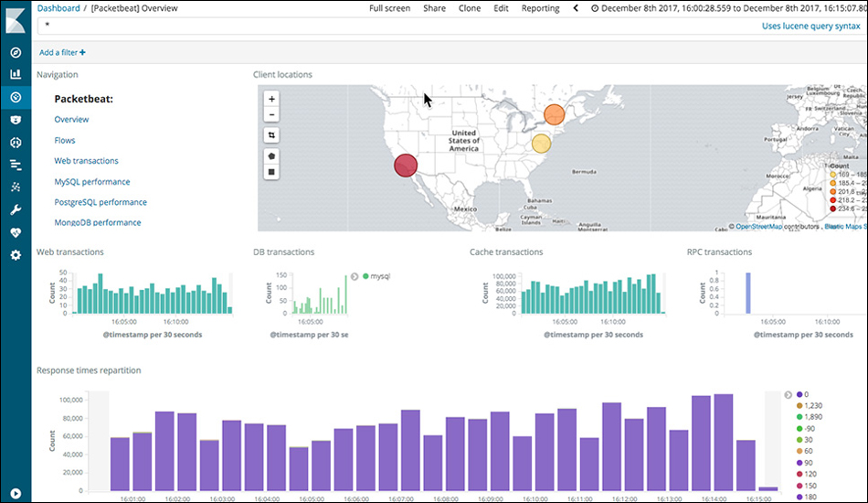Open Management via the gear icon
Screen dimensions: 868x503
16,255
